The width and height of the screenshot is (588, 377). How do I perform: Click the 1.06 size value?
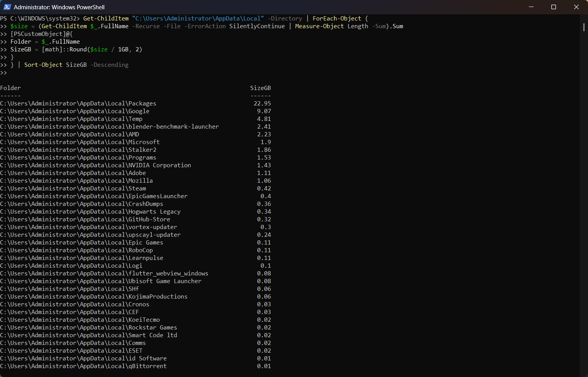click(x=264, y=181)
